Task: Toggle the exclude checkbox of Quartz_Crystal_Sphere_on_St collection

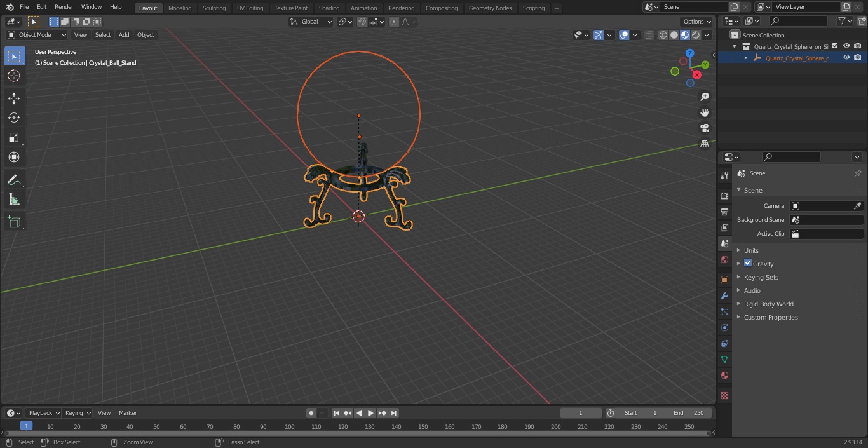Action: point(835,46)
